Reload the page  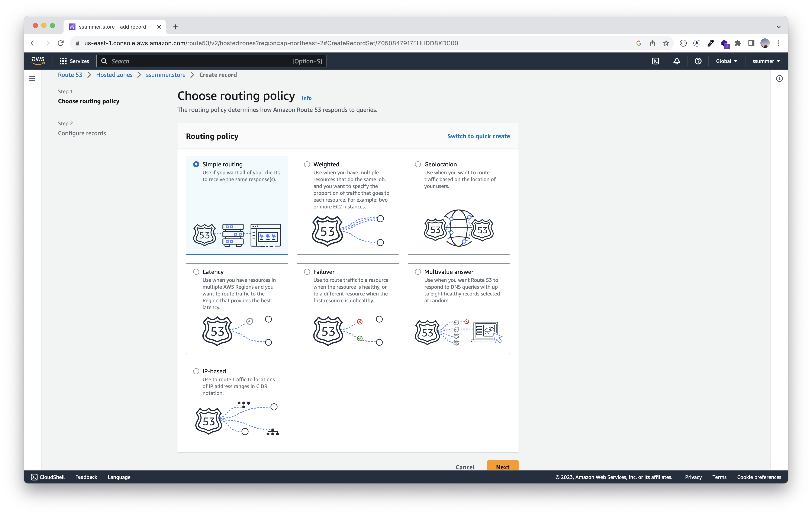(61, 43)
